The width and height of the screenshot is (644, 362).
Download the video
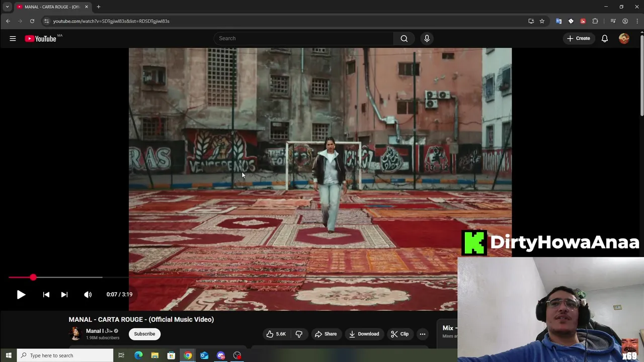point(364,334)
